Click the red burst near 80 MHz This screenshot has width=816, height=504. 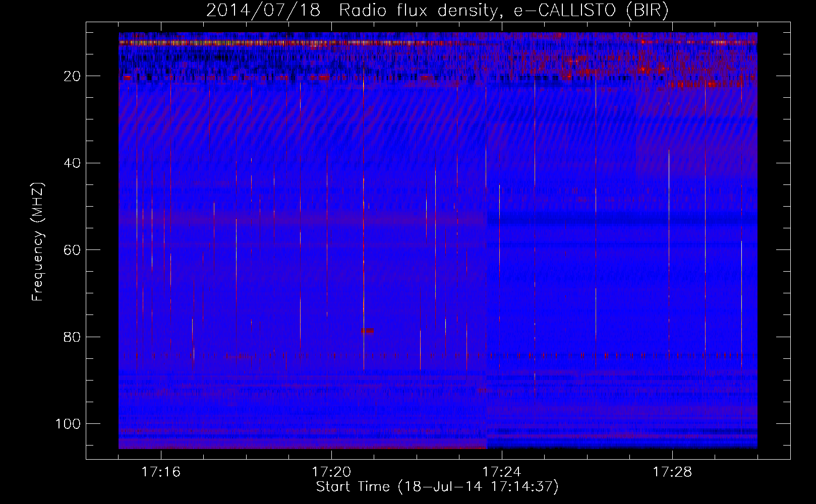[368, 331]
